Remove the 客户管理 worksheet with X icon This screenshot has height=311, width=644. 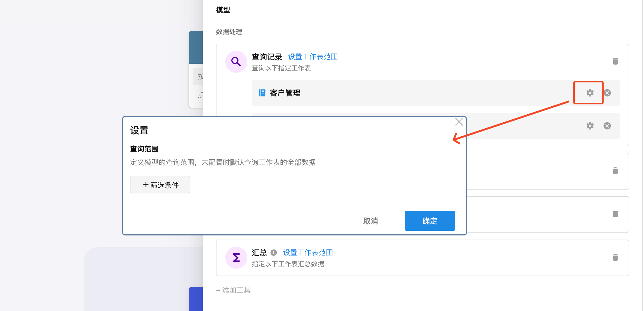coord(607,93)
